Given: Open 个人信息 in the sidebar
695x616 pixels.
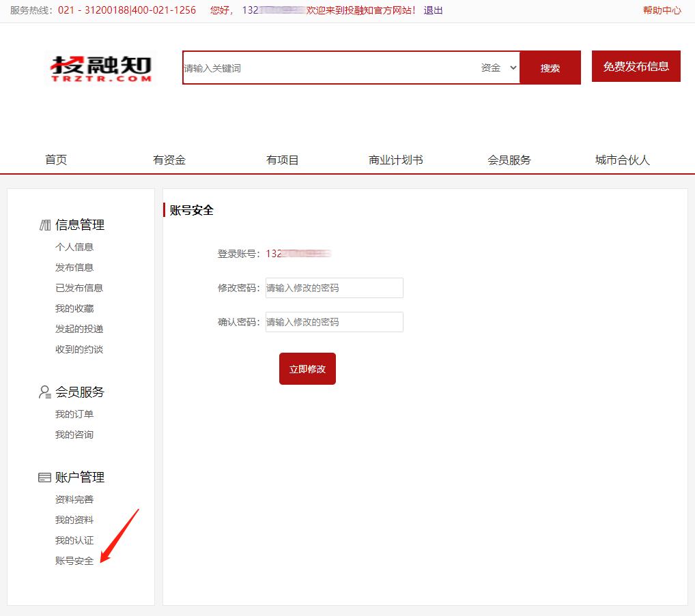Looking at the screenshot, I should pyautogui.click(x=74, y=246).
